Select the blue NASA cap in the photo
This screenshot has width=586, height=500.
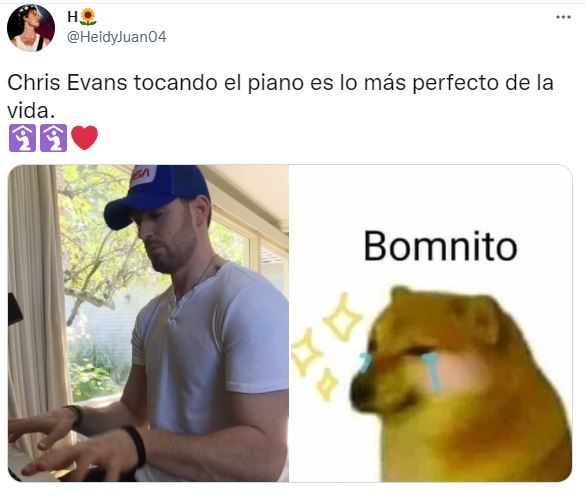(x=157, y=194)
